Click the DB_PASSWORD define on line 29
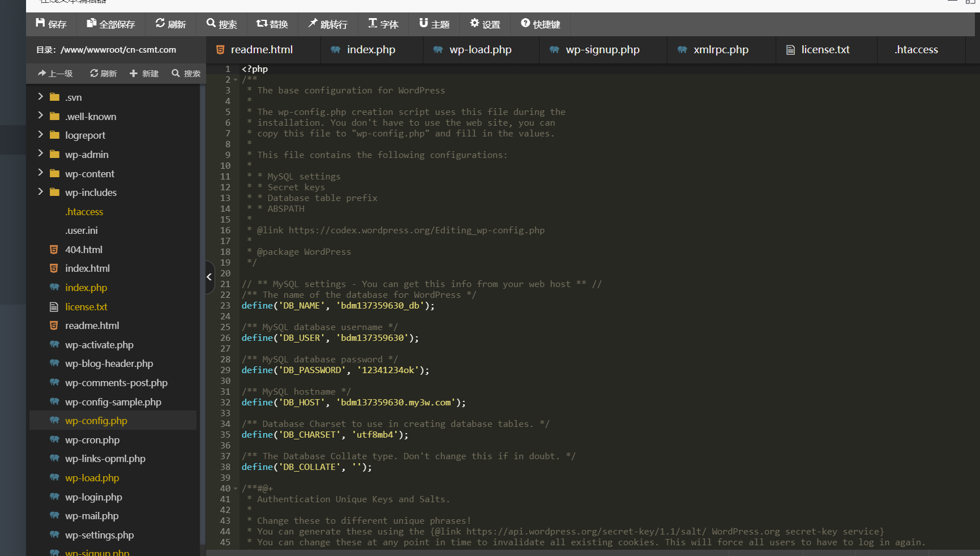Viewport: 980px width, 556px height. [335, 370]
